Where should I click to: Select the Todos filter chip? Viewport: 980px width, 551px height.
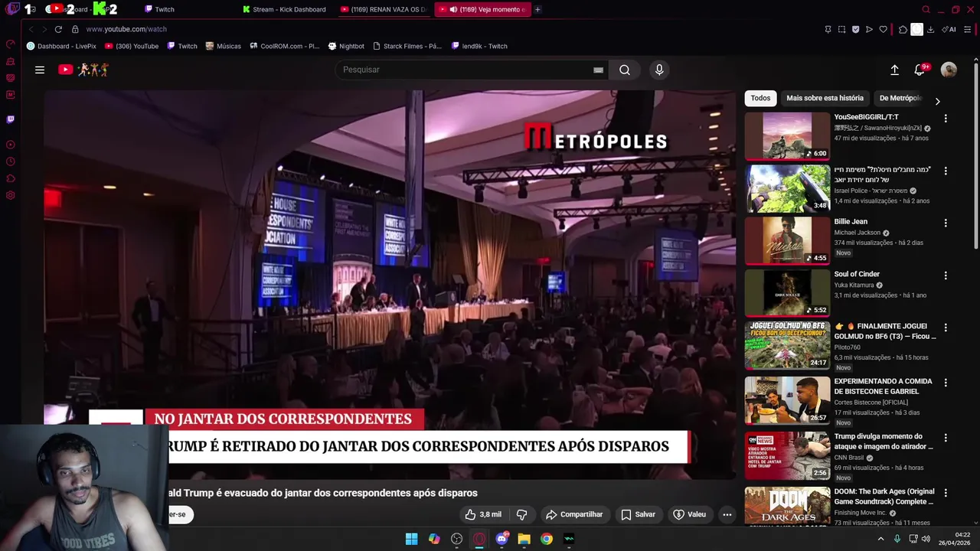pyautogui.click(x=760, y=98)
